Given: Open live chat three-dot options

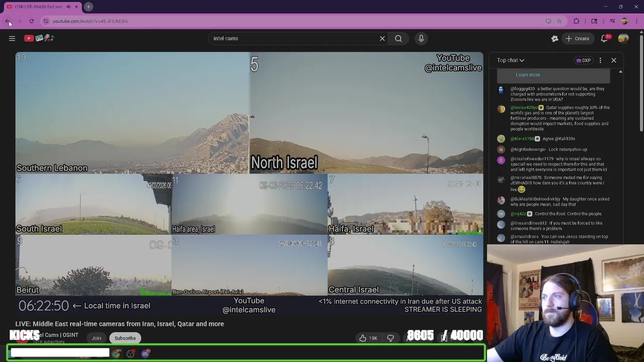Looking at the screenshot, I should coord(600,60).
